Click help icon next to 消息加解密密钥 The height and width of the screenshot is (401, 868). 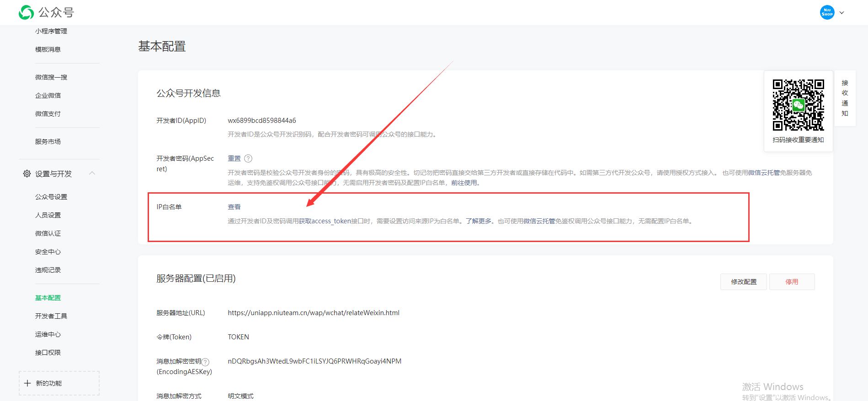point(206,362)
